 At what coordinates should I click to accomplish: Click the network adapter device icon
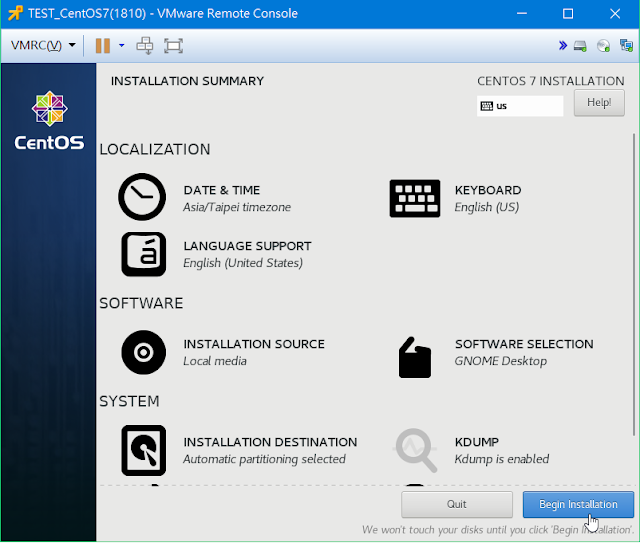click(626, 45)
